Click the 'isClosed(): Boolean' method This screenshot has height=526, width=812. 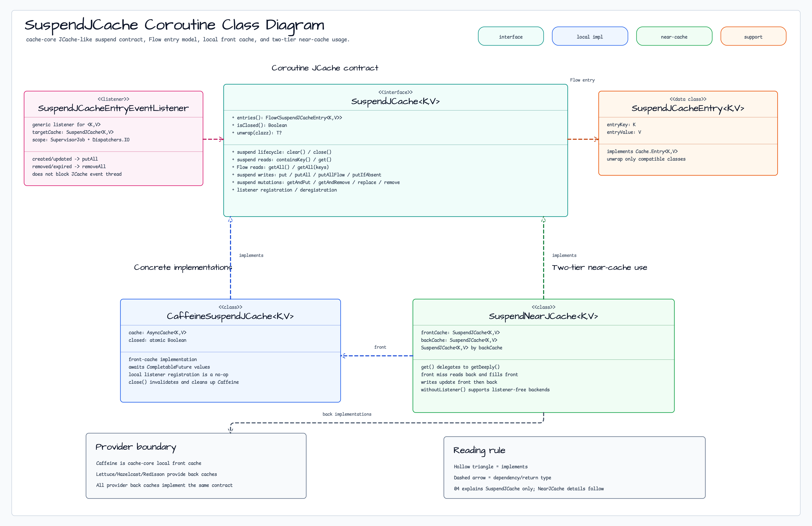(259, 125)
